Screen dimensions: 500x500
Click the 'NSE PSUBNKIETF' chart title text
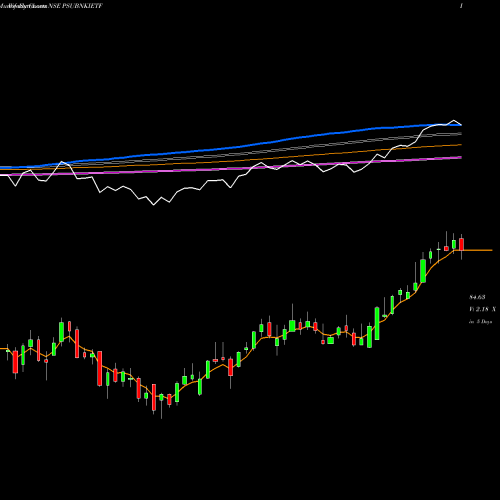pyautogui.click(x=75, y=6)
